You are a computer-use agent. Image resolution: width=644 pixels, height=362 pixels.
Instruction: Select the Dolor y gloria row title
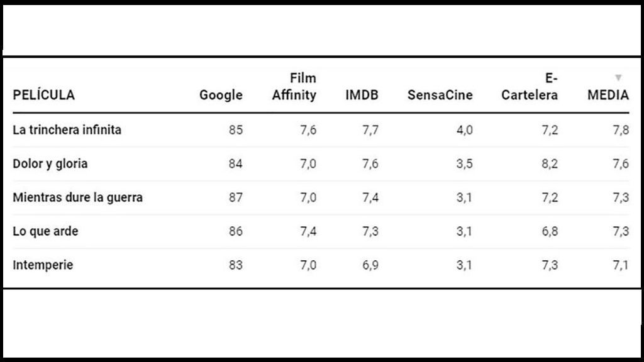(x=50, y=164)
